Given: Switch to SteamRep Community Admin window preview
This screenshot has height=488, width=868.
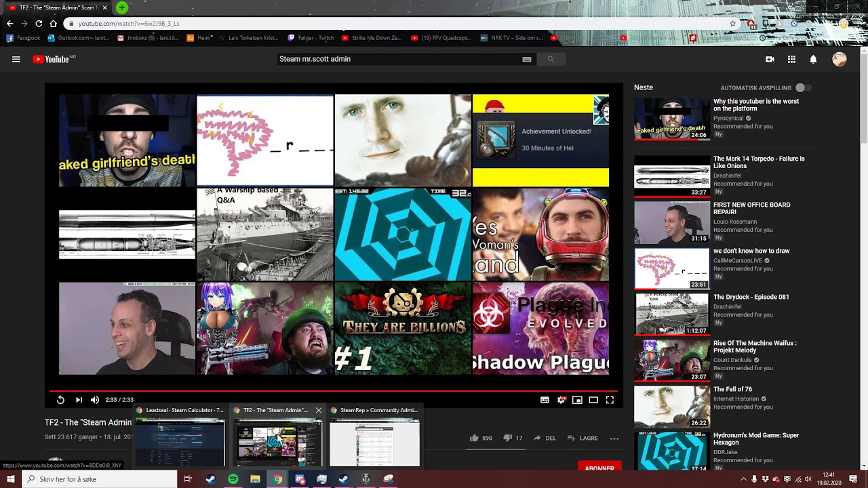Looking at the screenshot, I should [374, 436].
